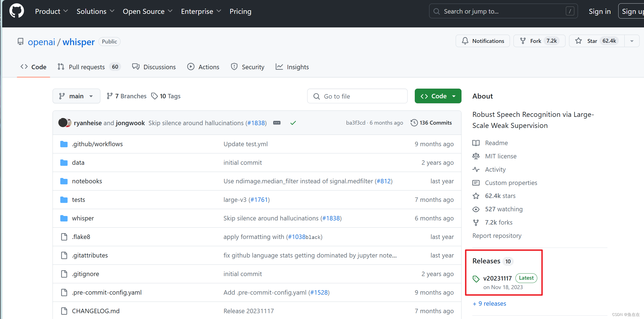Open jongwook author profile

point(130,123)
